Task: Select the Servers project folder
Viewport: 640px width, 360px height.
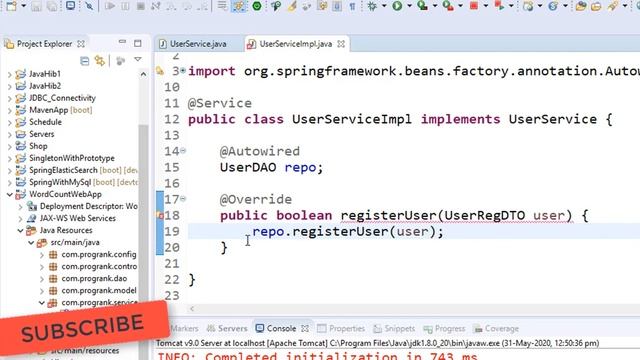Action: click(41, 134)
